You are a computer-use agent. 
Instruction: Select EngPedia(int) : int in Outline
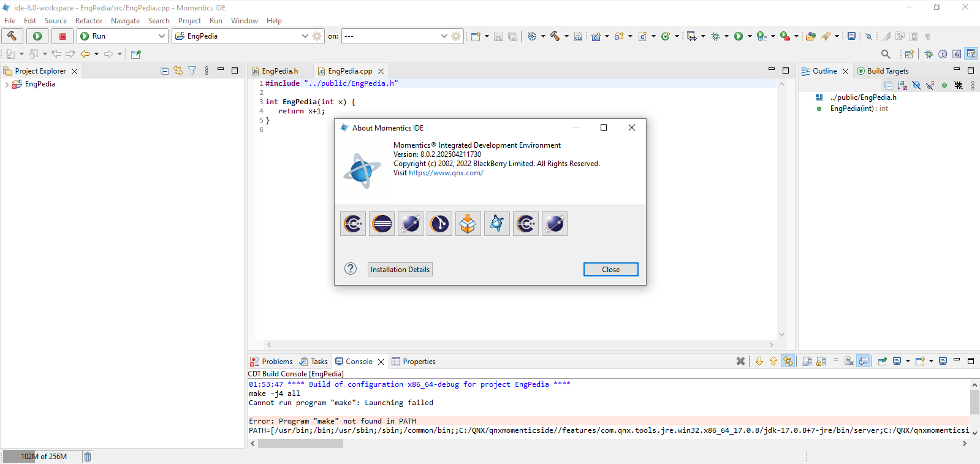pos(859,108)
